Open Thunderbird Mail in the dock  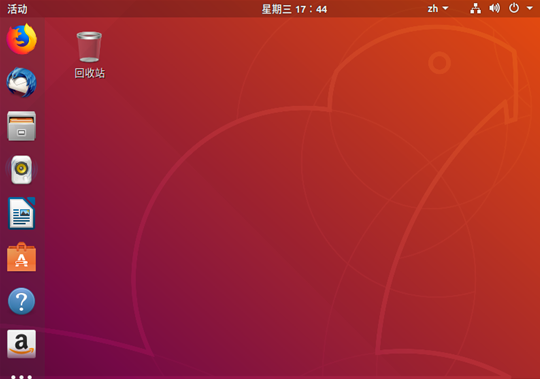point(21,83)
